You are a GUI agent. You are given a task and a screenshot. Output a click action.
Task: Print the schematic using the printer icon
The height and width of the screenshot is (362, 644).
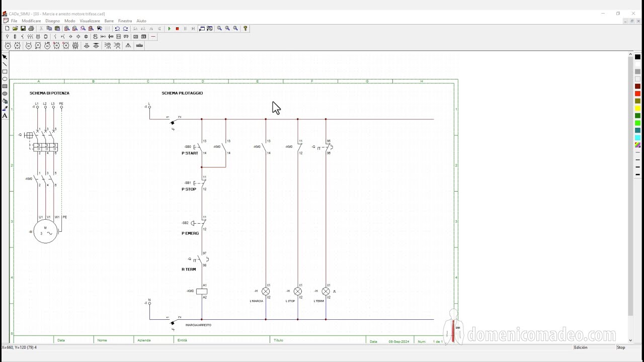[31, 29]
